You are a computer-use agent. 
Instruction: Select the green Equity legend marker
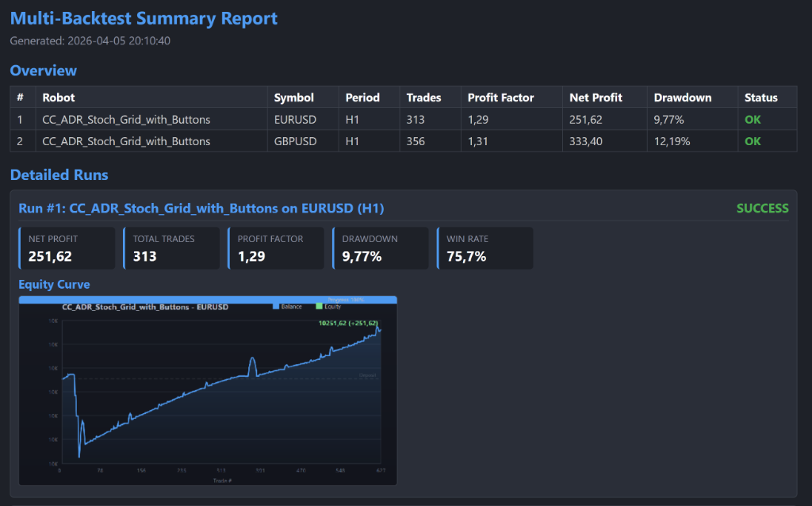pyautogui.click(x=320, y=306)
